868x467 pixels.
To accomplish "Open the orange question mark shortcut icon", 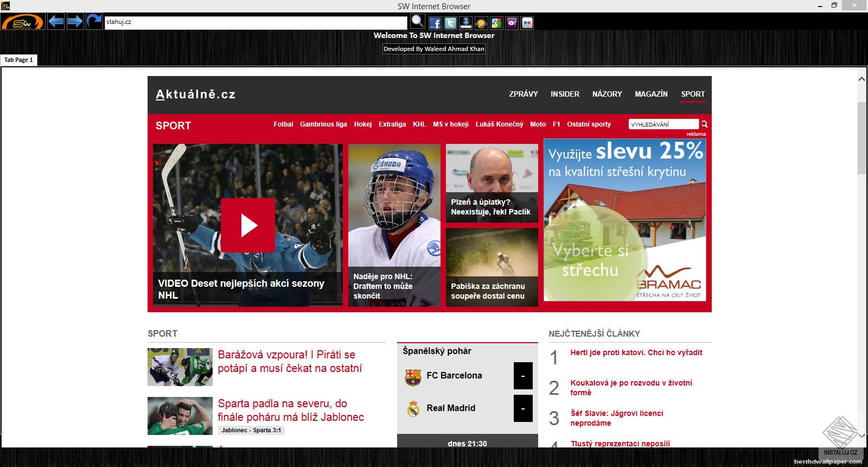I will (x=481, y=23).
